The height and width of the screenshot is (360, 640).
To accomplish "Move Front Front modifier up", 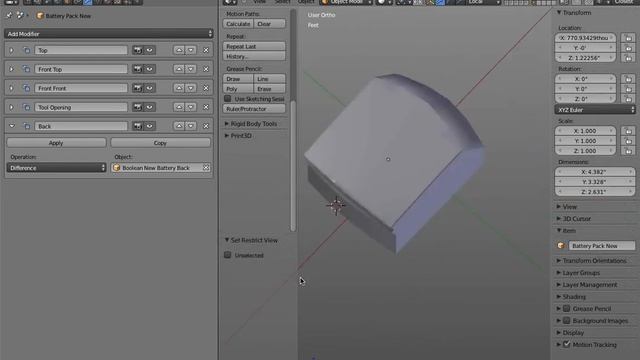I will pos(179,88).
